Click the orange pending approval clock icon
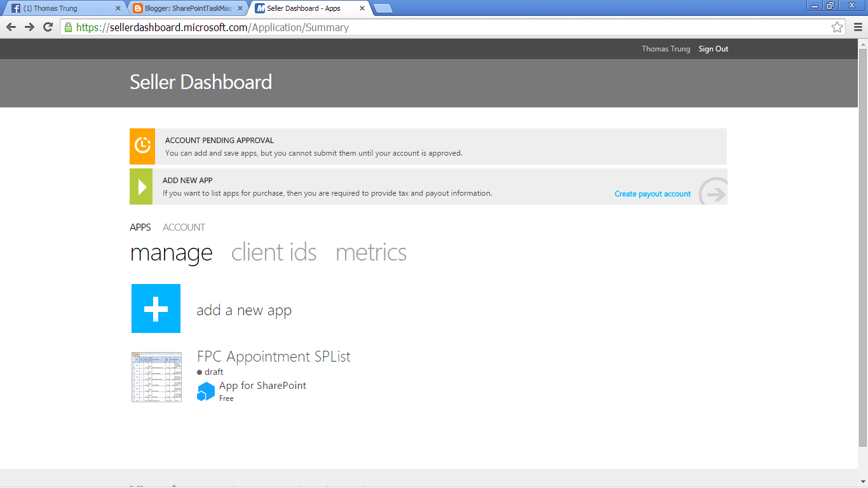This screenshot has height=488, width=868. 142,146
